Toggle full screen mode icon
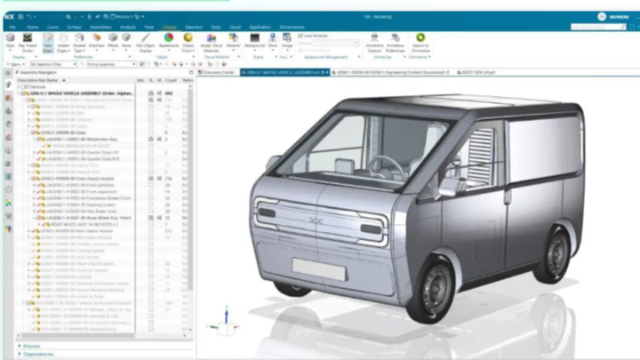The image size is (640, 360). tap(632, 27)
